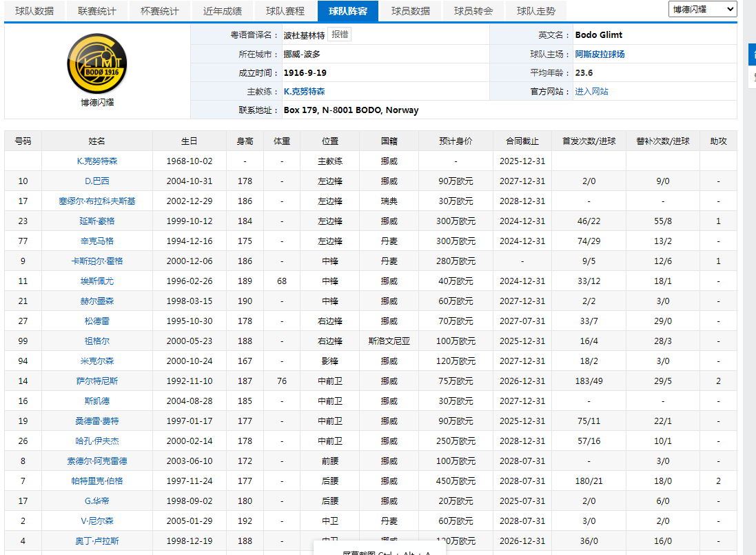Click player 延斯·豪格 name link
This screenshot has width=756, height=555.
point(97,221)
